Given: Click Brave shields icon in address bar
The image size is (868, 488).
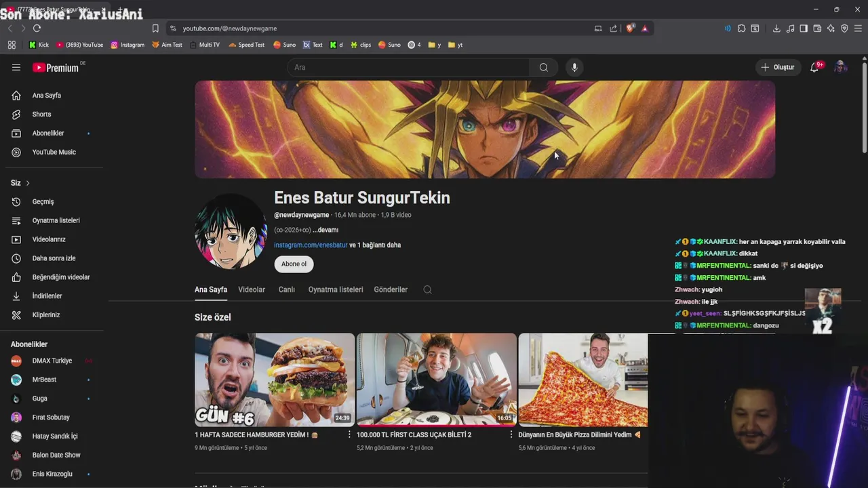Looking at the screenshot, I should tap(630, 28).
